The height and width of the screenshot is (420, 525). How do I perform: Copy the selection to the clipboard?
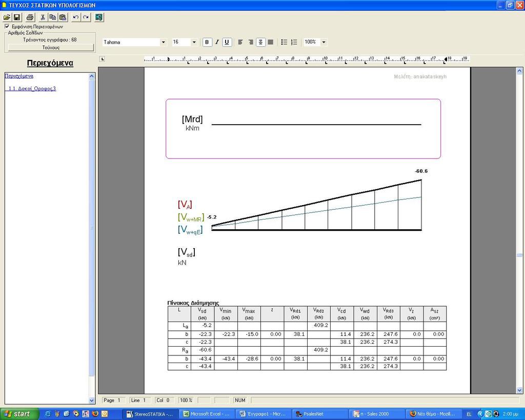[53, 17]
